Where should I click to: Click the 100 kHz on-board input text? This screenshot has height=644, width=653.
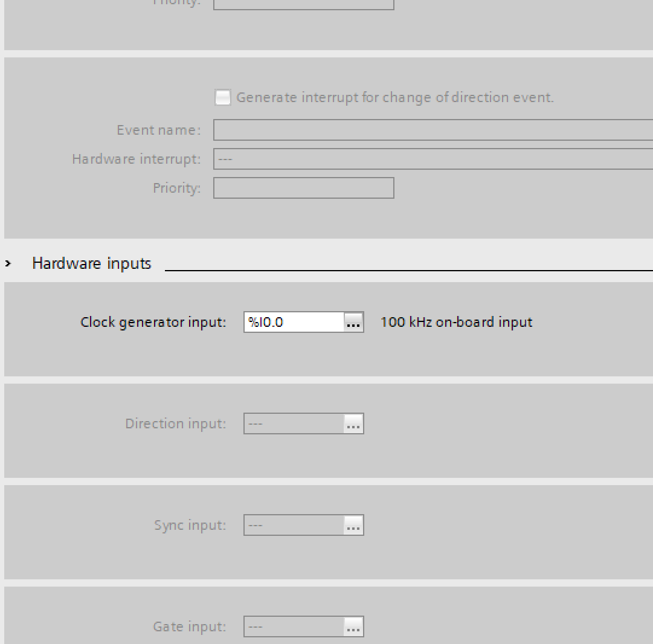pyautogui.click(x=457, y=322)
